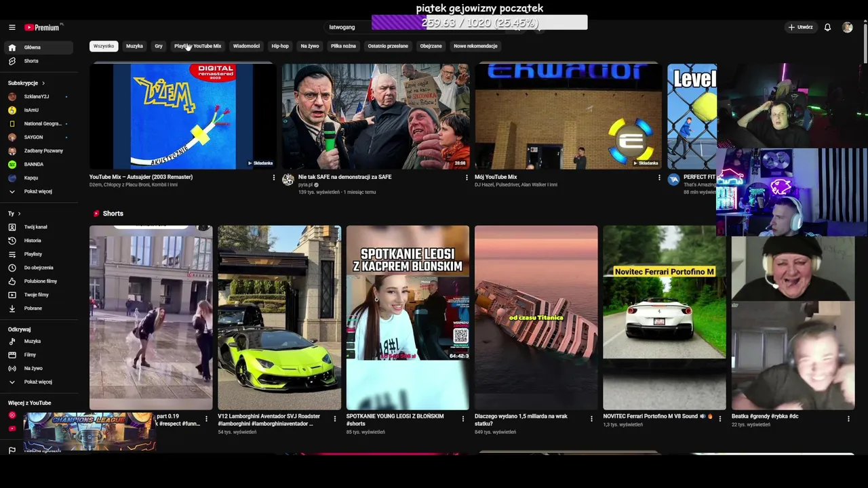Select the Gry filter chip

(x=159, y=46)
